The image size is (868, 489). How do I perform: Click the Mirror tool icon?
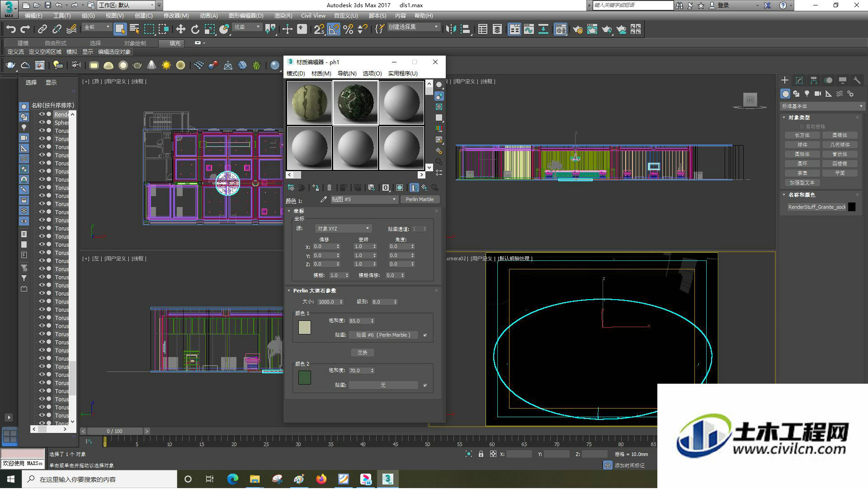point(451,29)
